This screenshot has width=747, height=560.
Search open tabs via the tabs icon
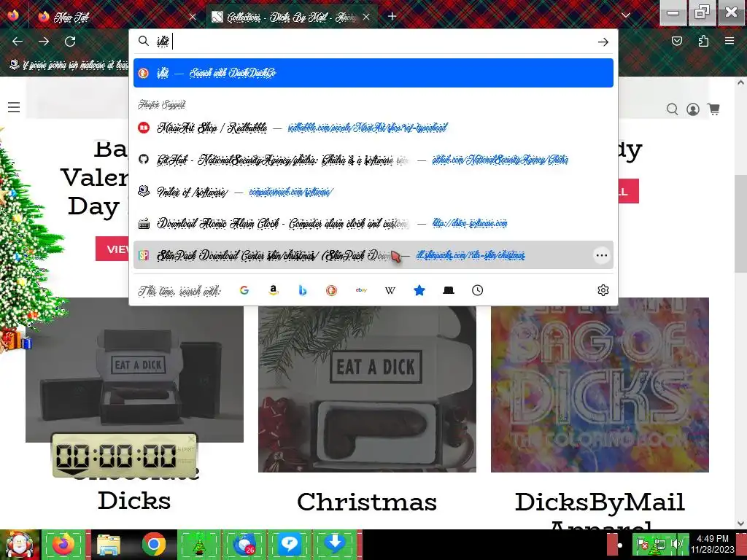coord(449,290)
